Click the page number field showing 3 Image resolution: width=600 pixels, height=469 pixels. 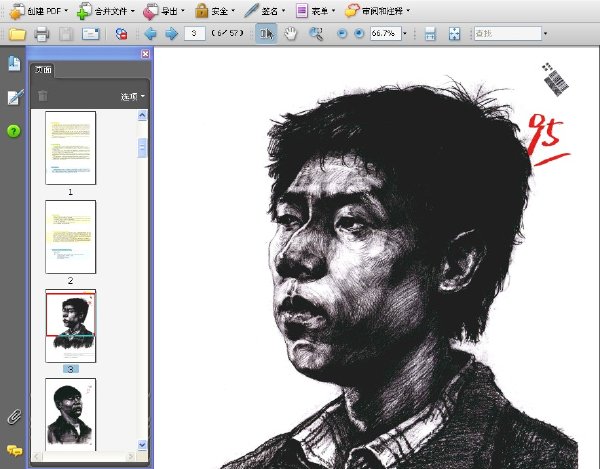point(194,34)
